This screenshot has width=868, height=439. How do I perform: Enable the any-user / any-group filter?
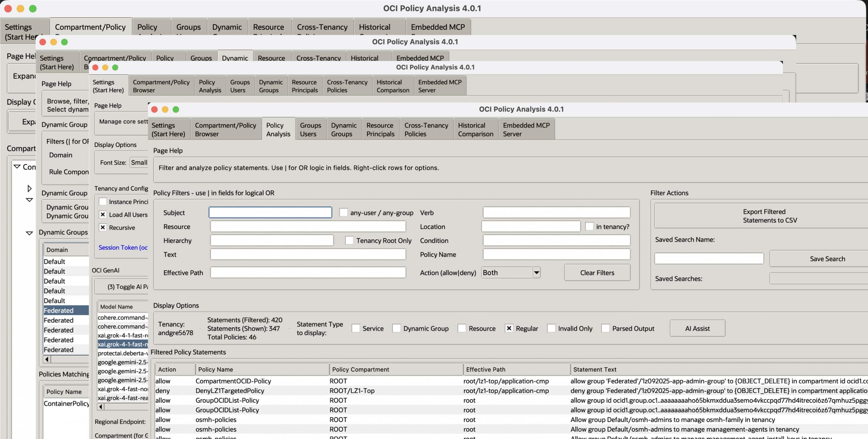click(x=343, y=212)
